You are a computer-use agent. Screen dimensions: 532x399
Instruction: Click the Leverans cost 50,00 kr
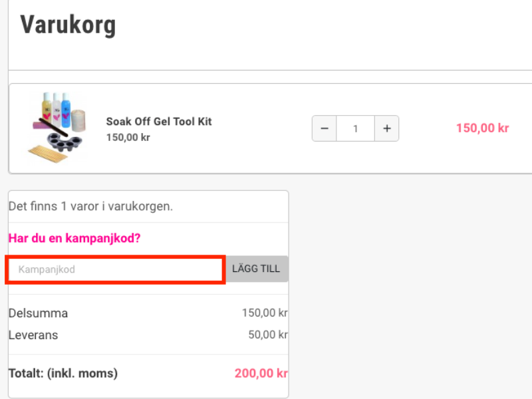(x=268, y=335)
